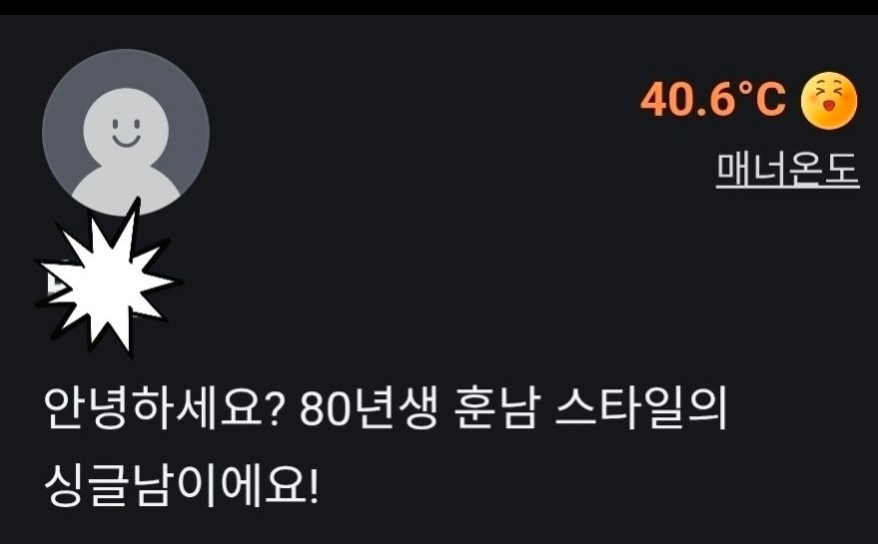Image resolution: width=878 pixels, height=544 pixels.
Task: Tap the exclamation mark ending the intro
Action: [313, 485]
